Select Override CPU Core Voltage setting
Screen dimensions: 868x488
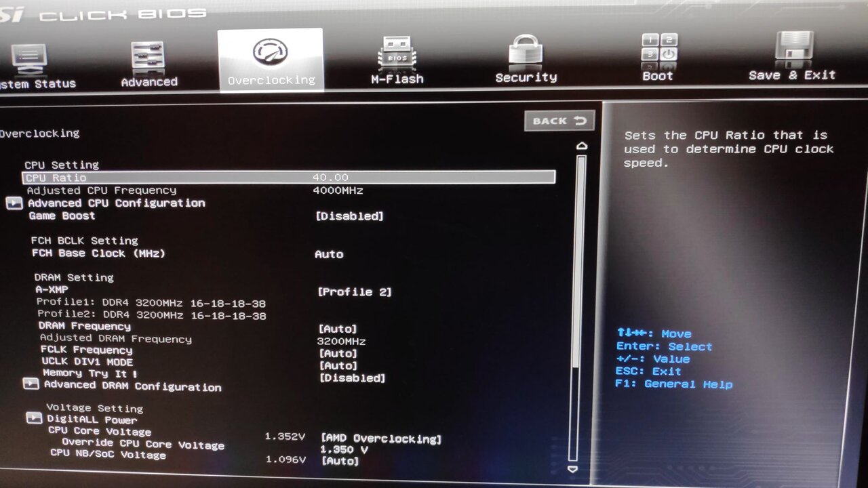(143, 444)
